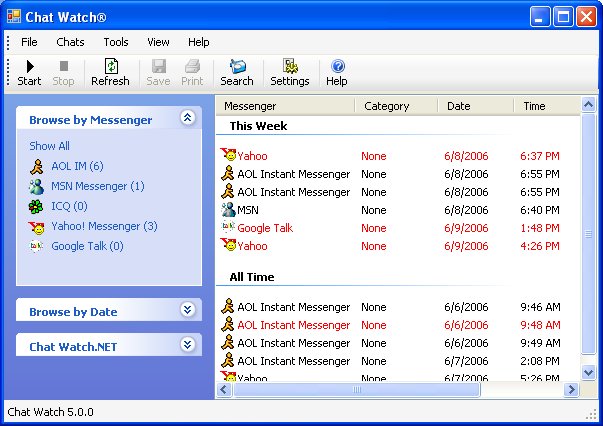603x426 pixels.
Task: Click the vertical scrollbar down arrow
Action: pyautogui.click(x=588, y=372)
